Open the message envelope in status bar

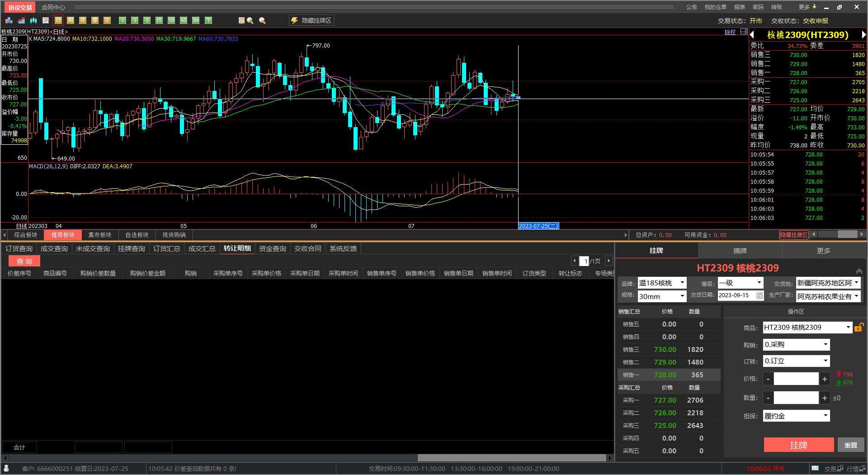[815, 468]
